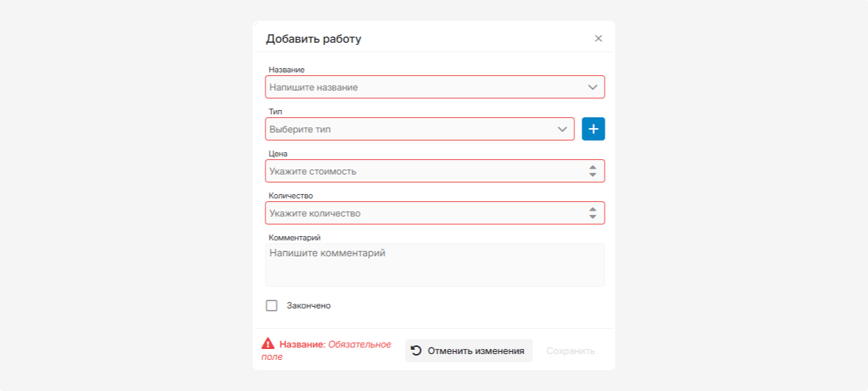
Task: Close the Добавить работу dialog
Action: [598, 38]
